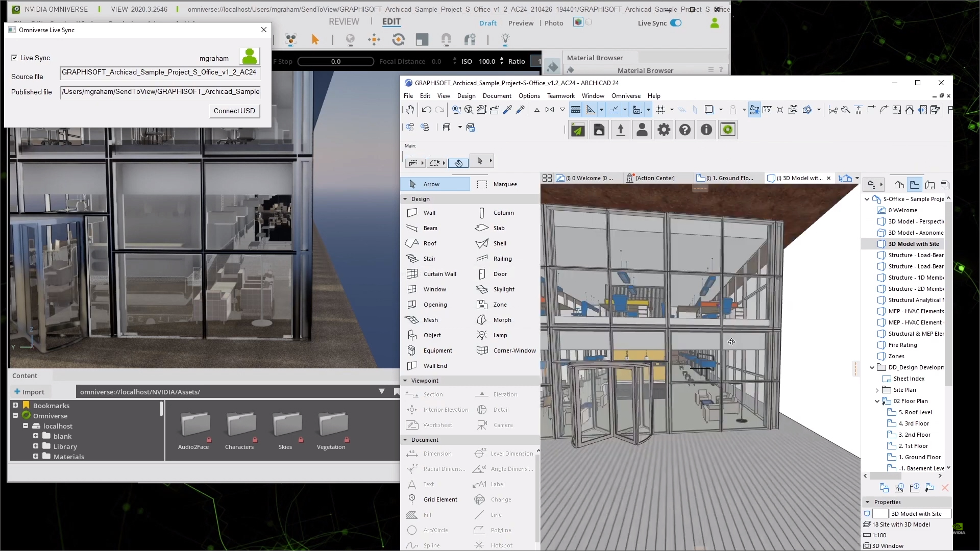Screen dimensions: 980x551
Task: Click the Connect USD button
Action: point(234,111)
